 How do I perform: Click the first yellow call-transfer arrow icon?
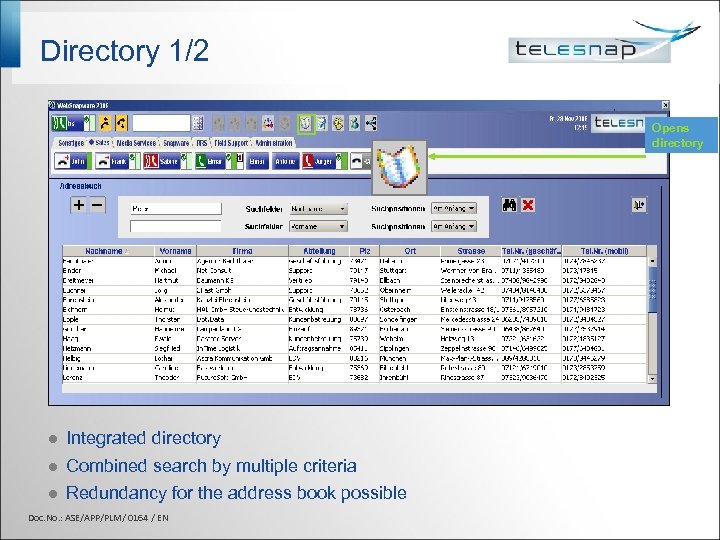106,123
